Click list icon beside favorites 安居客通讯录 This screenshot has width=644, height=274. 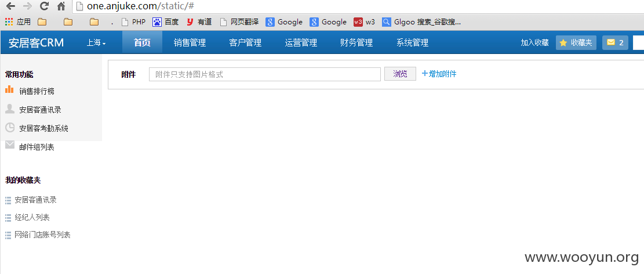(8, 200)
